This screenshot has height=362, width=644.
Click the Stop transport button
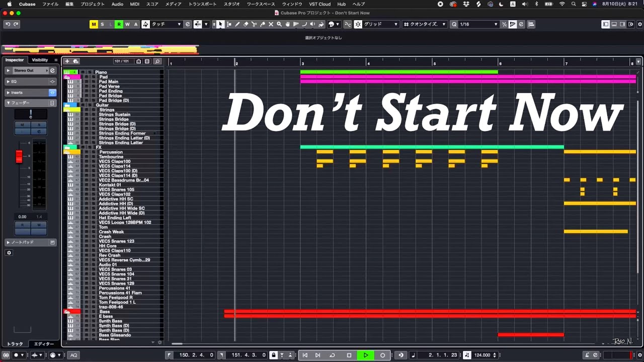(x=349, y=355)
